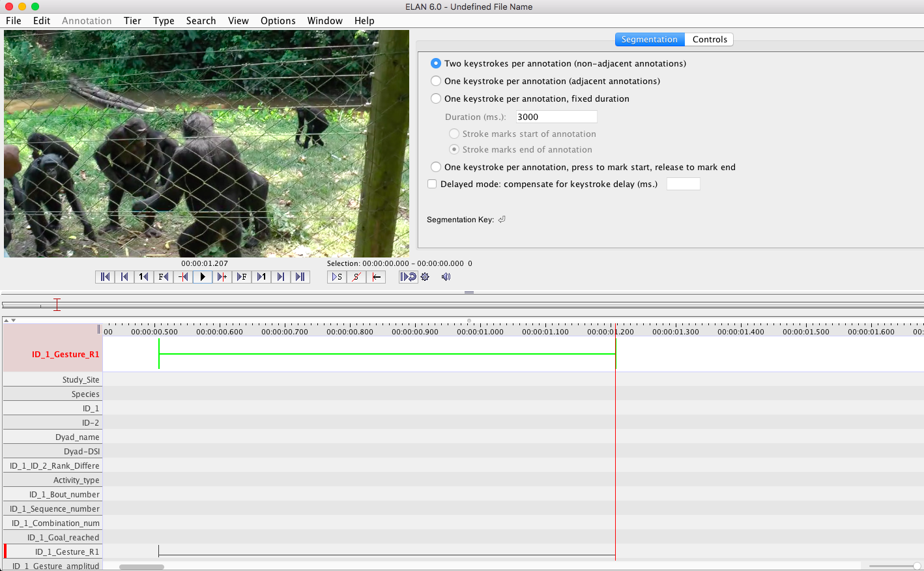Click the split-pane divider handle above timeline

tap(469, 293)
